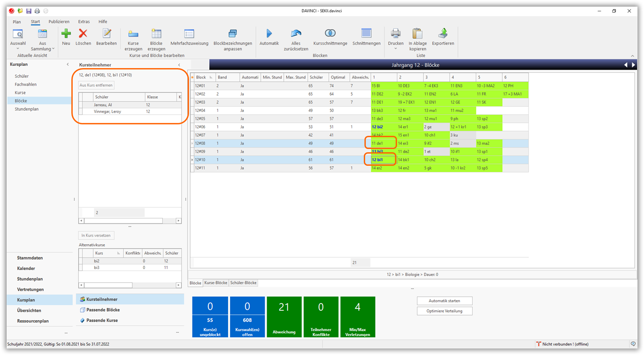Click the red X Löschen icon
Image resolution: width=644 pixels, height=355 pixels.
[83, 34]
